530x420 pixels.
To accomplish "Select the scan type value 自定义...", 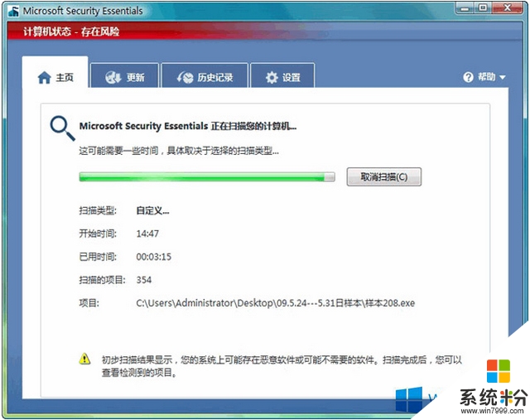I will coord(152,210).
